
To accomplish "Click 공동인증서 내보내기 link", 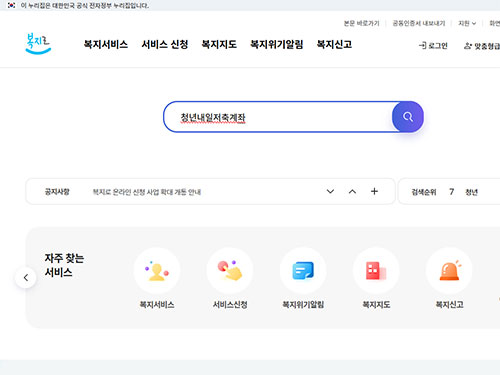I will coord(419,23).
